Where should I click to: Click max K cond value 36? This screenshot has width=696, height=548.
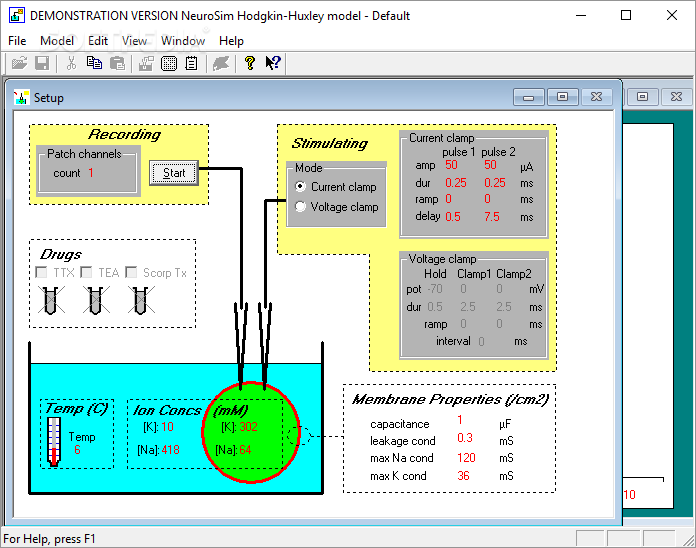[463, 476]
